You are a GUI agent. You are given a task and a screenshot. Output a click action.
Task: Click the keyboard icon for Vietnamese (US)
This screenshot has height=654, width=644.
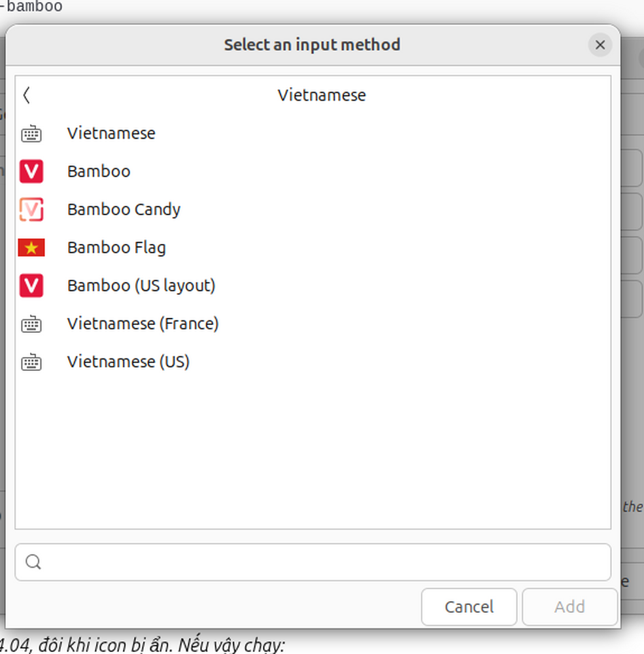31,362
